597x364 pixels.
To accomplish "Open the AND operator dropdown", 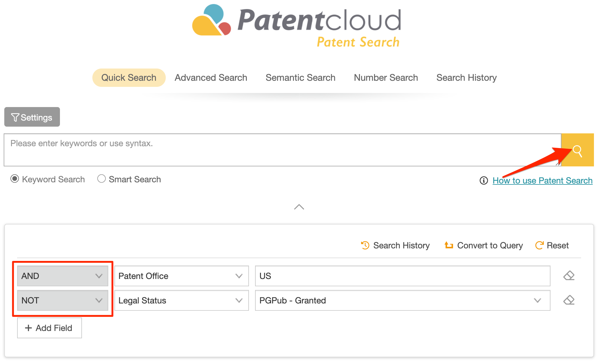I will click(x=63, y=276).
